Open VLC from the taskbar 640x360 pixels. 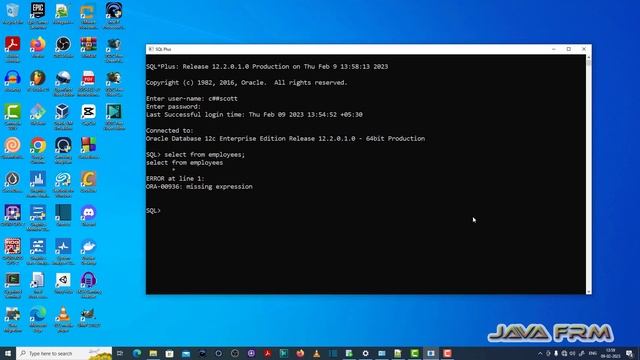[x=316, y=353]
